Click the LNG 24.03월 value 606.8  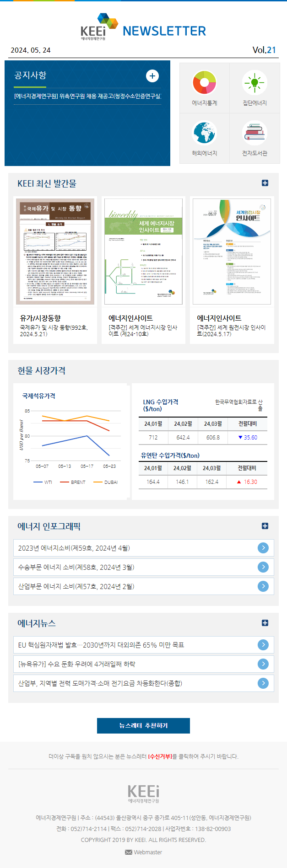click(213, 438)
